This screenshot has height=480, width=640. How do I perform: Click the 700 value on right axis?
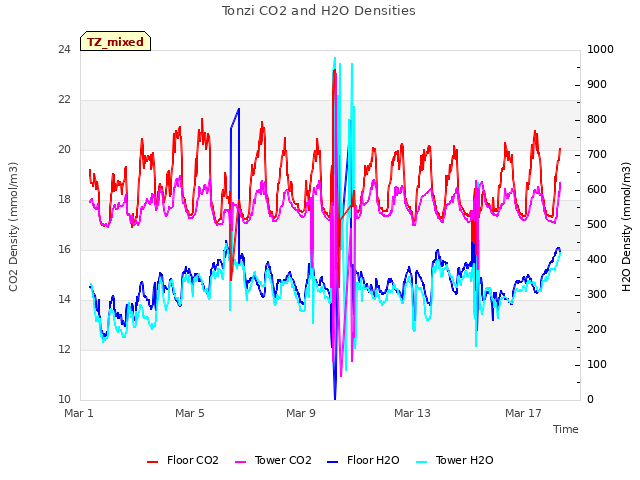point(597,155)
